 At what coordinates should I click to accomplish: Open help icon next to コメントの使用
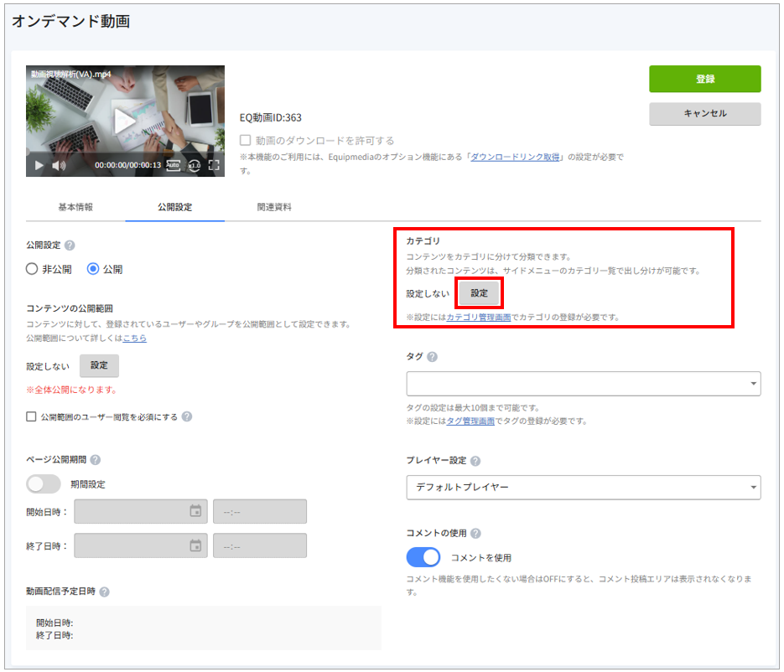point(476,534)
